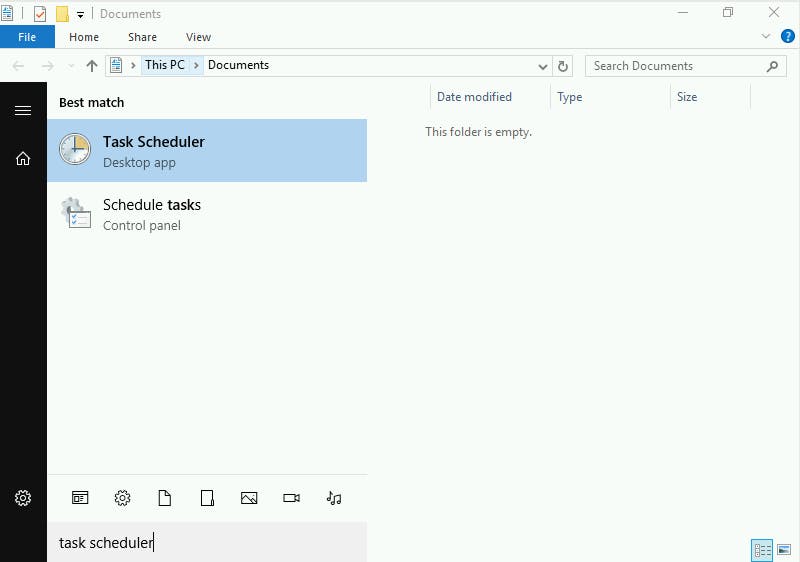The image size is (800, 562).
Task: Open the Share ribbon tab
Action: (142, 37)
